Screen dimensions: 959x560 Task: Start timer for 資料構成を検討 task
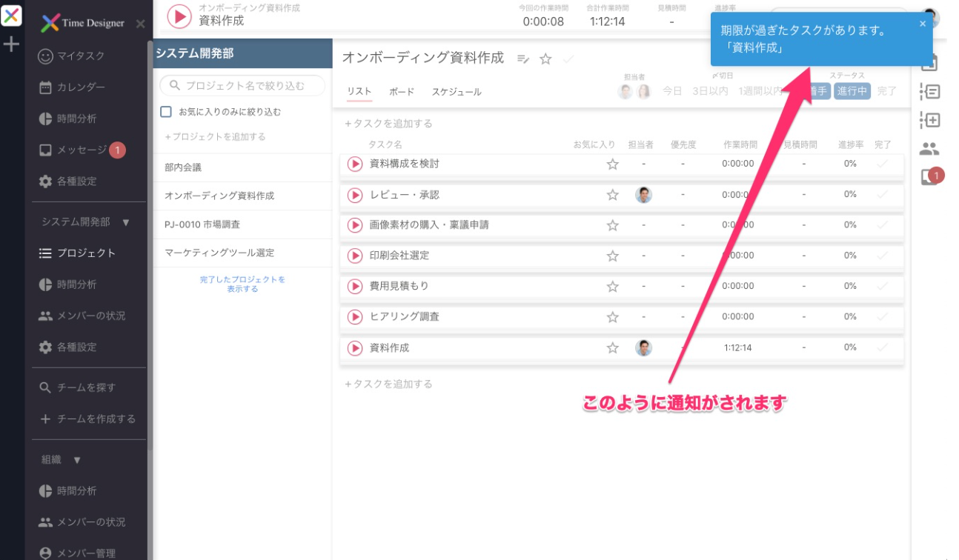[x=355, y=164]
